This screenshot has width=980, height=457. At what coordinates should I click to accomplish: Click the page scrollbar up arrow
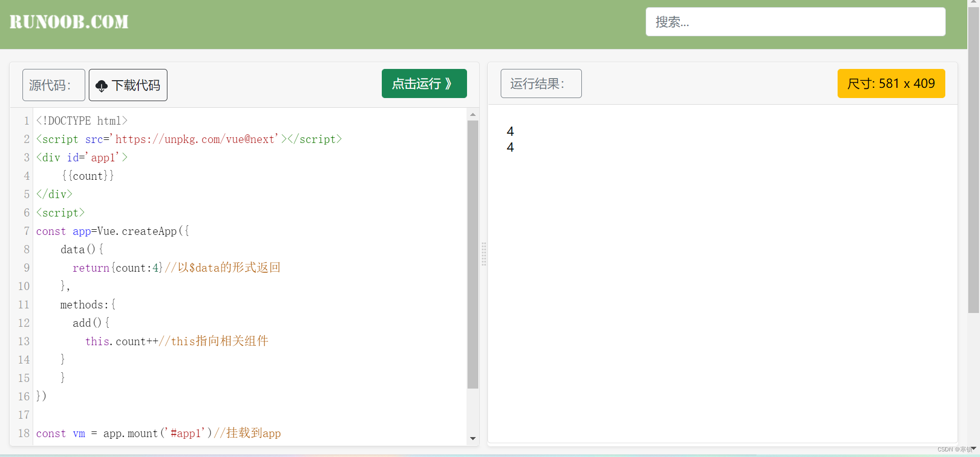coord(973,3)
